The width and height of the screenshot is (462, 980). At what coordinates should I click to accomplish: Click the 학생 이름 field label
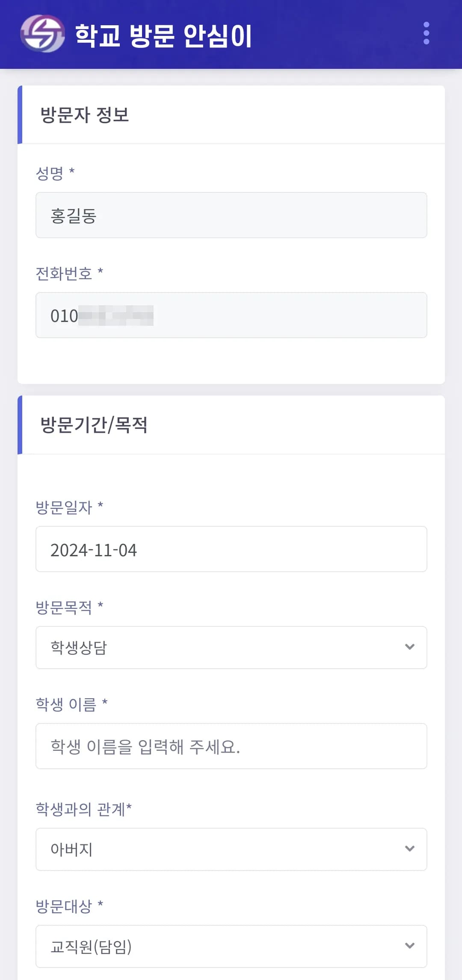pyautogui.click(x=66, y=704)
